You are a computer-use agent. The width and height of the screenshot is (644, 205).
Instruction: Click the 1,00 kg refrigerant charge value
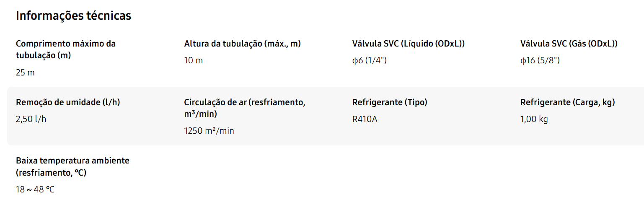point(534,119)
